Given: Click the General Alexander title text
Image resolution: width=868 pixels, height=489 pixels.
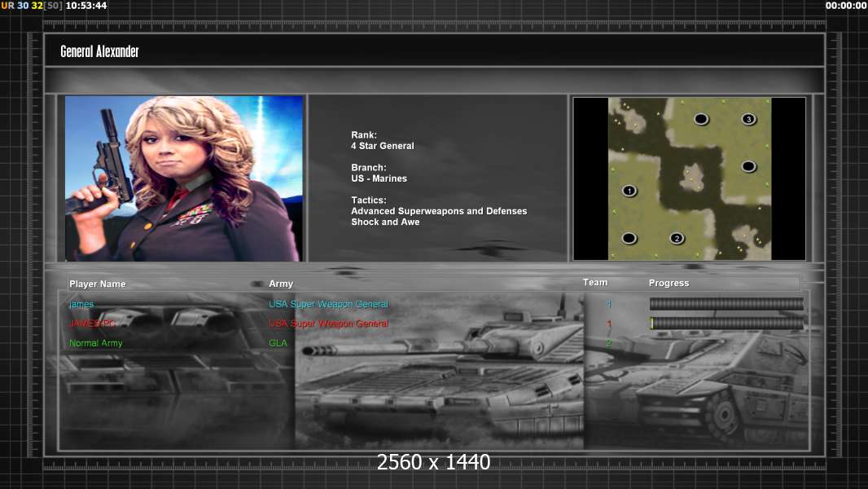Looking at the screenshot, I should [x=99, y=51].
